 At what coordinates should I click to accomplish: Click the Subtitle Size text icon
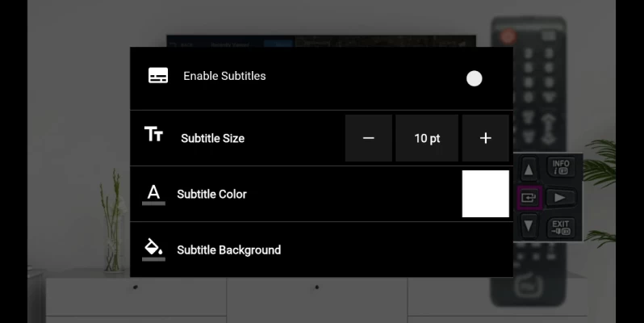click(153, 134)
